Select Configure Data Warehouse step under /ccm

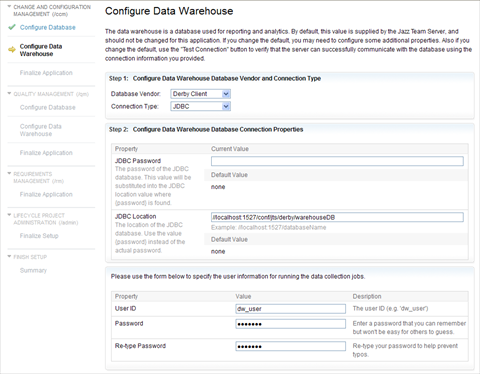coord(41,50)
